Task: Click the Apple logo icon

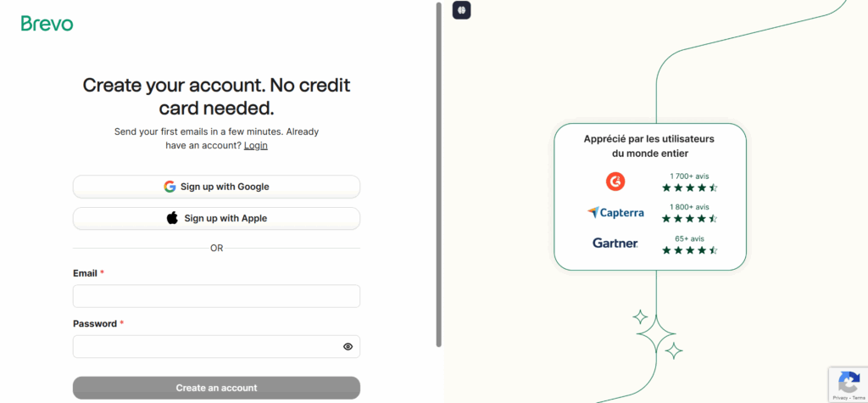Action: click(x=172, y=218)
